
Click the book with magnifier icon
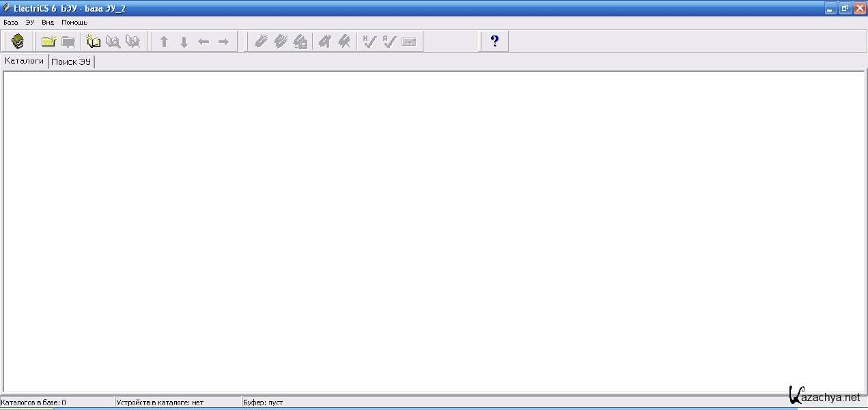113,42
